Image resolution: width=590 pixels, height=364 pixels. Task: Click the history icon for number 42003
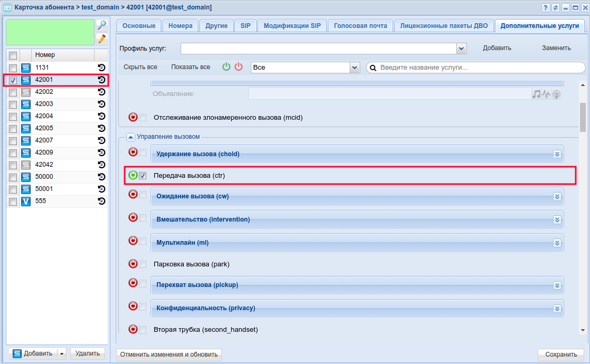[101, 104]
